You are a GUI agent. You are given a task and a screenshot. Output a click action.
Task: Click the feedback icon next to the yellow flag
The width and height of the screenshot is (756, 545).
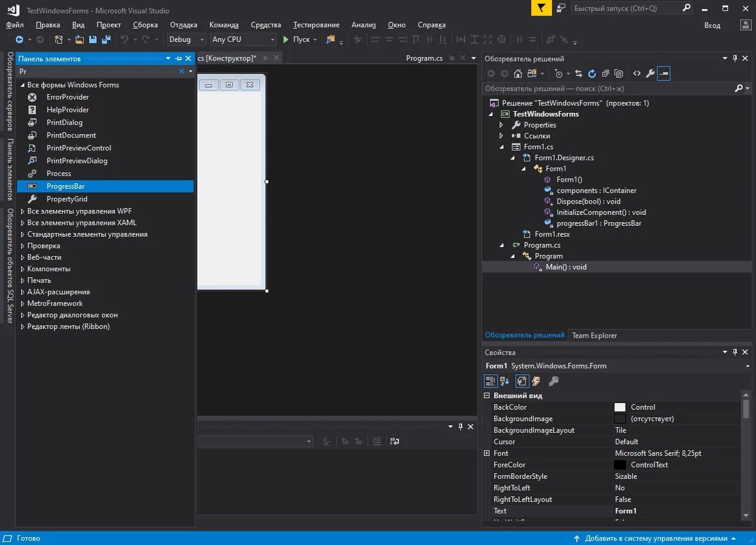561,8
